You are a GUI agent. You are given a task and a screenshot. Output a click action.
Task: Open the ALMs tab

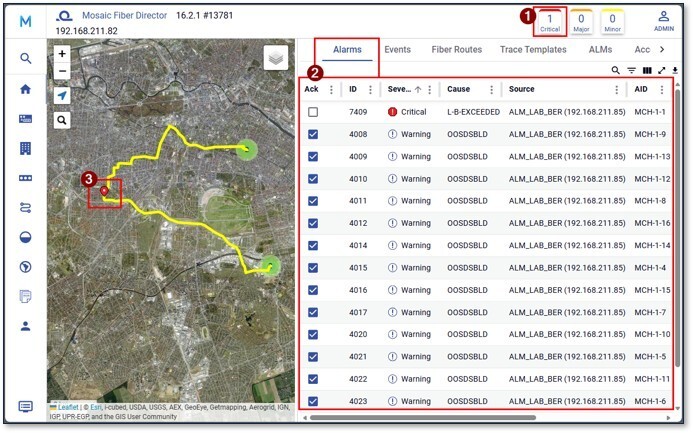pyautogui.click(x=600, y=49)
